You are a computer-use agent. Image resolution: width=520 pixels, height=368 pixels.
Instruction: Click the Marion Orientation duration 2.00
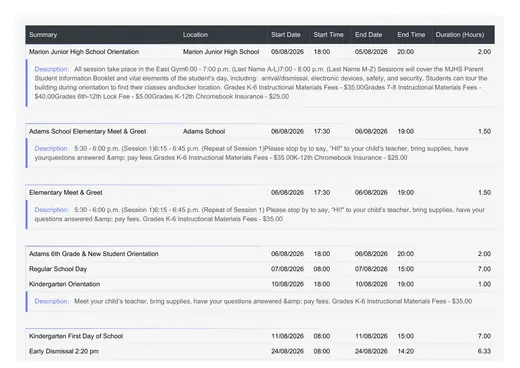(484, 52)
